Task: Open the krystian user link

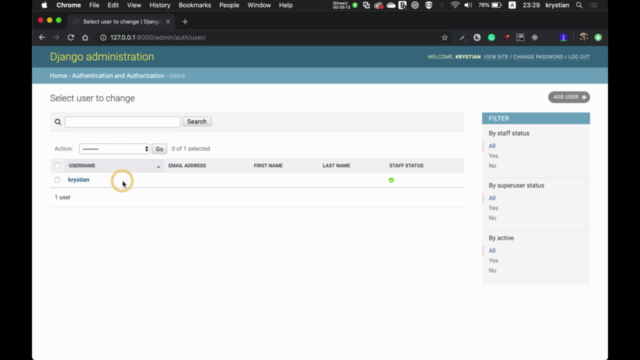Action: 78,180
